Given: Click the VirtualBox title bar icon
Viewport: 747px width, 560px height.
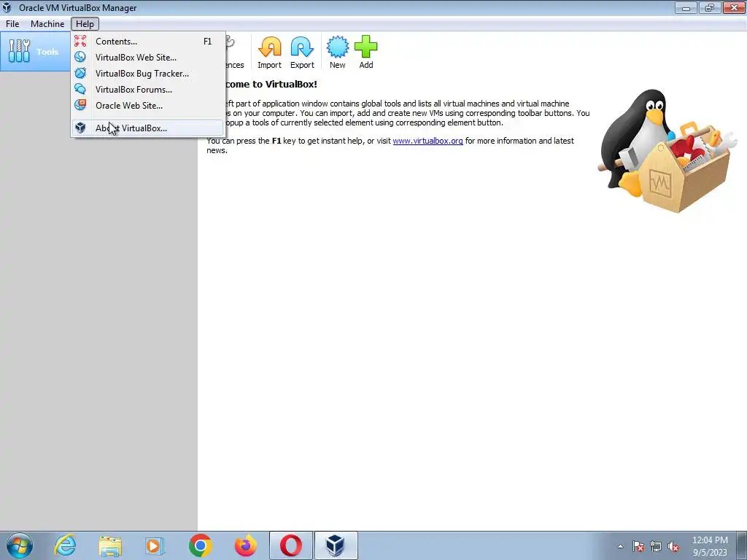Looking at the screenshot, I should (7, 7).
